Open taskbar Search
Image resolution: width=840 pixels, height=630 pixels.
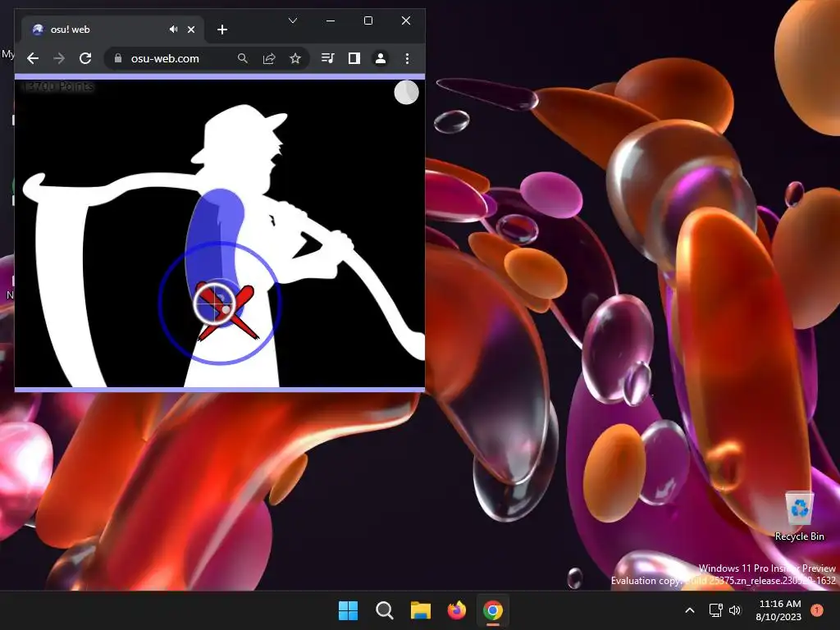click(x=384, y=610)
